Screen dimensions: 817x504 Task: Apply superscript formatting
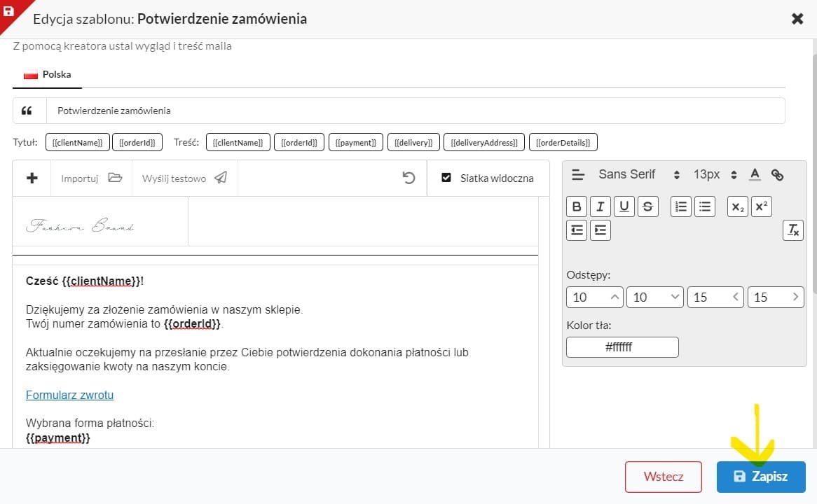tap(761, 206)
